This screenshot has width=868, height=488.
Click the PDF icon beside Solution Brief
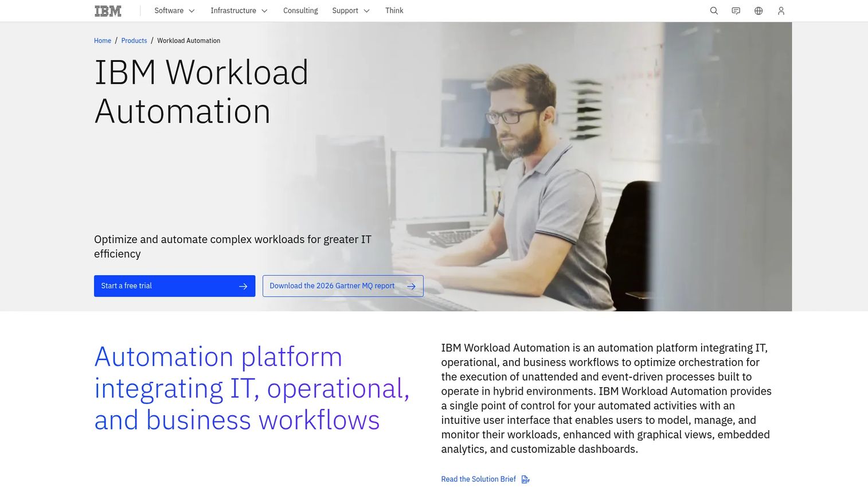click(x=525, y=479)
